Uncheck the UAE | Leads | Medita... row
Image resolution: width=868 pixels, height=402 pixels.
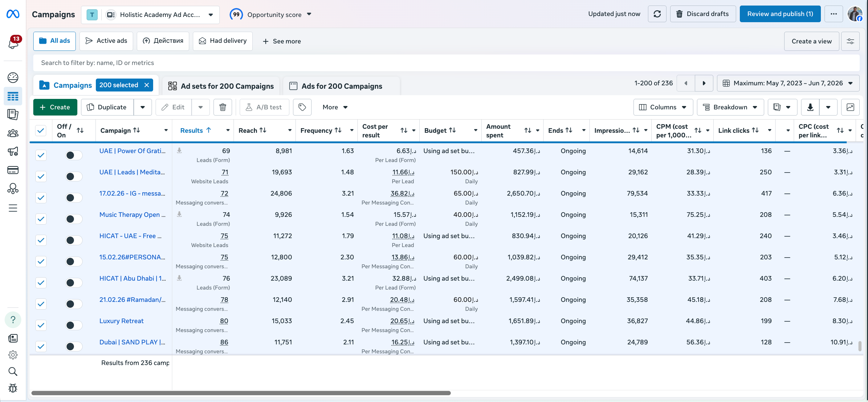tap(41, 176)
